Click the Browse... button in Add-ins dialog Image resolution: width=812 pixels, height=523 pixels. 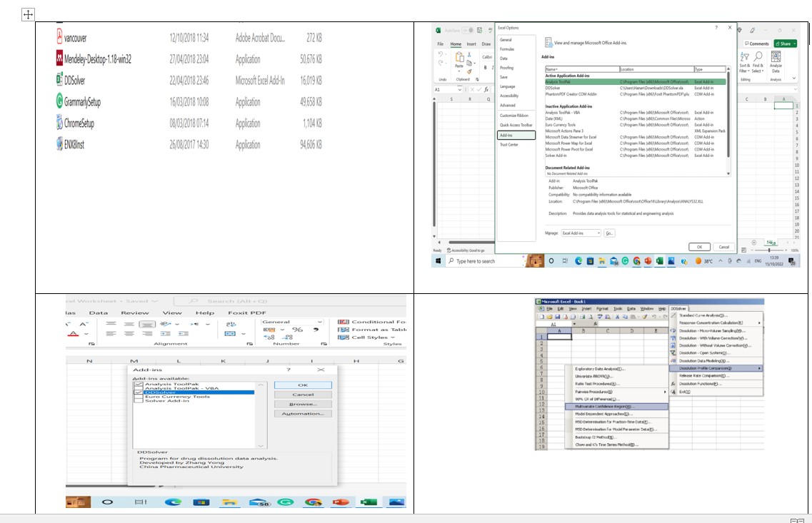(303, 404)
